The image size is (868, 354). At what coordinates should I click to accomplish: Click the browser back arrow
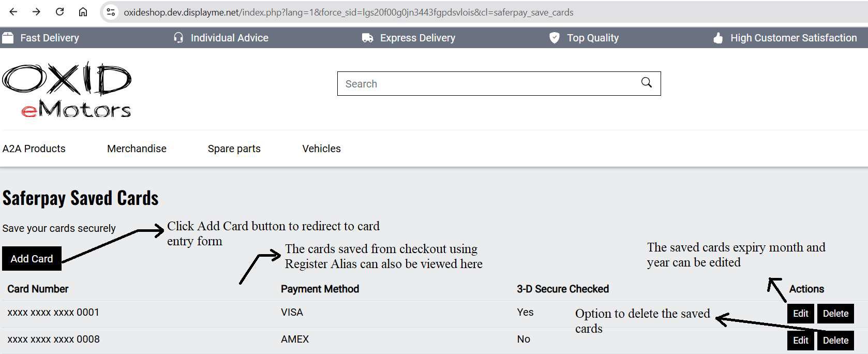(13, 12)
